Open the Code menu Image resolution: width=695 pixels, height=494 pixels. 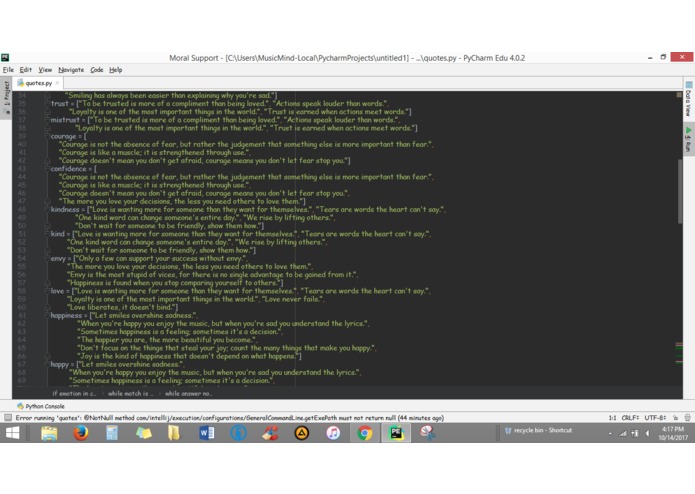[97, 70]
